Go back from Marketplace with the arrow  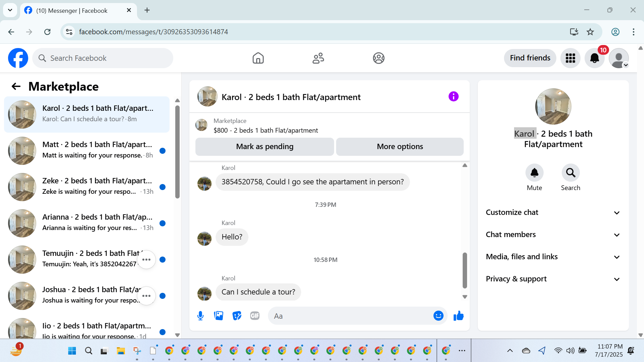(16, 87)
